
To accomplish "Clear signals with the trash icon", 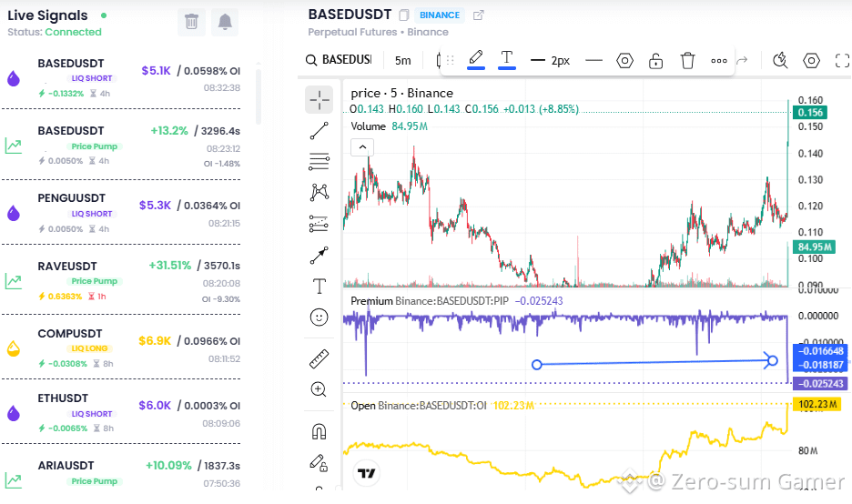I will coord(191,22).
